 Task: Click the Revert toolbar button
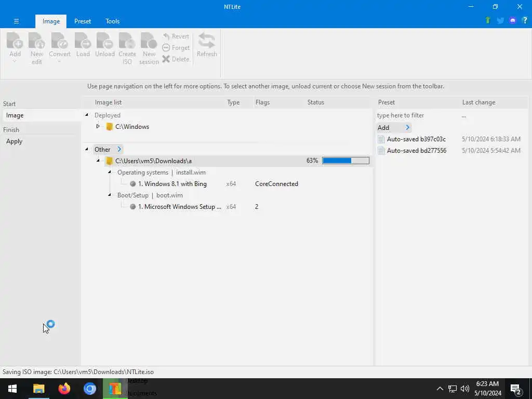[176, 36]
